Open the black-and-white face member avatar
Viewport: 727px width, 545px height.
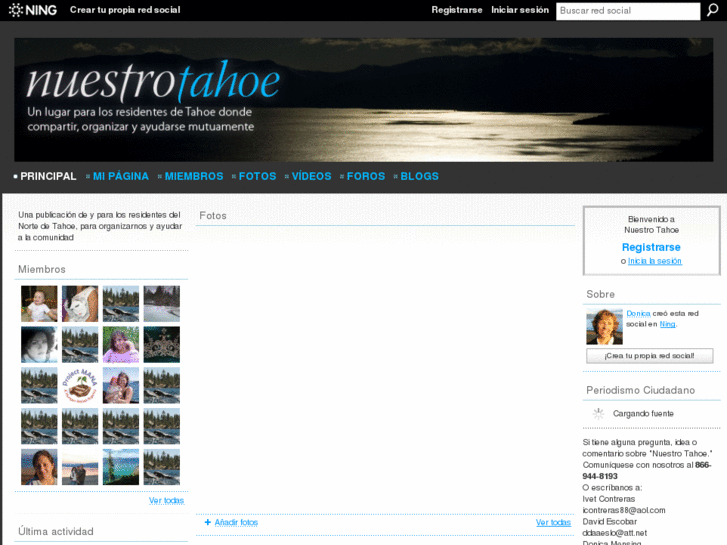39,344
